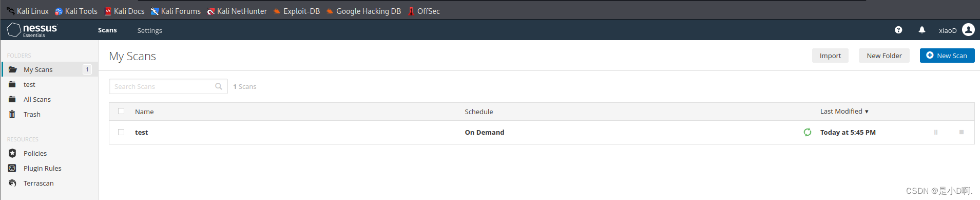Click the xiaoD user avatar icon

(x=968, y=30)
